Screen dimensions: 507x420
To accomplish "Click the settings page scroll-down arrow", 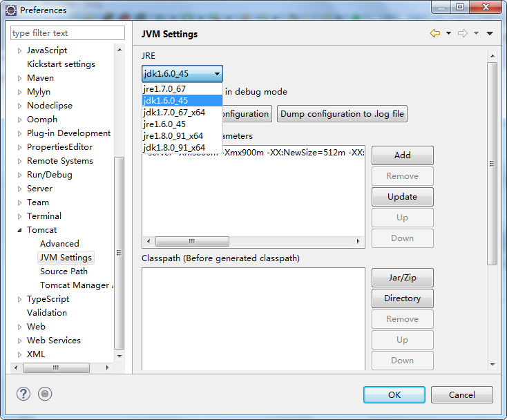I will click(492, 364).
